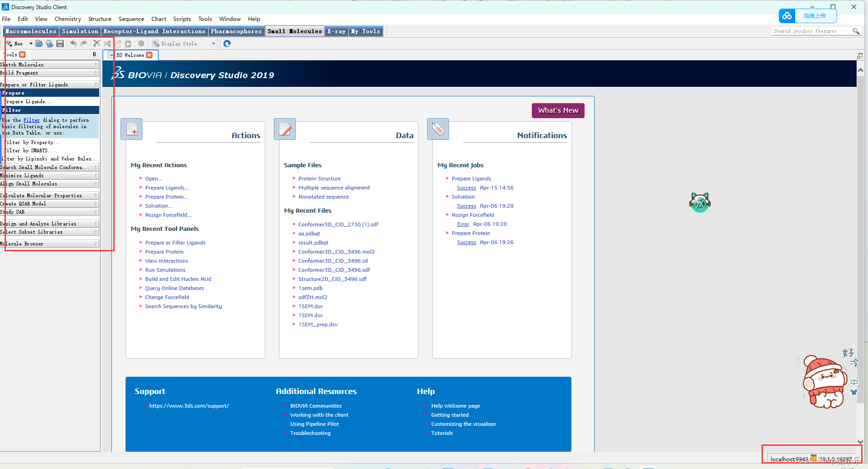The width and height of the screenshot is (868, 469).
Task: Open the Chemistry menu
Action: click(x=68, y=19)
